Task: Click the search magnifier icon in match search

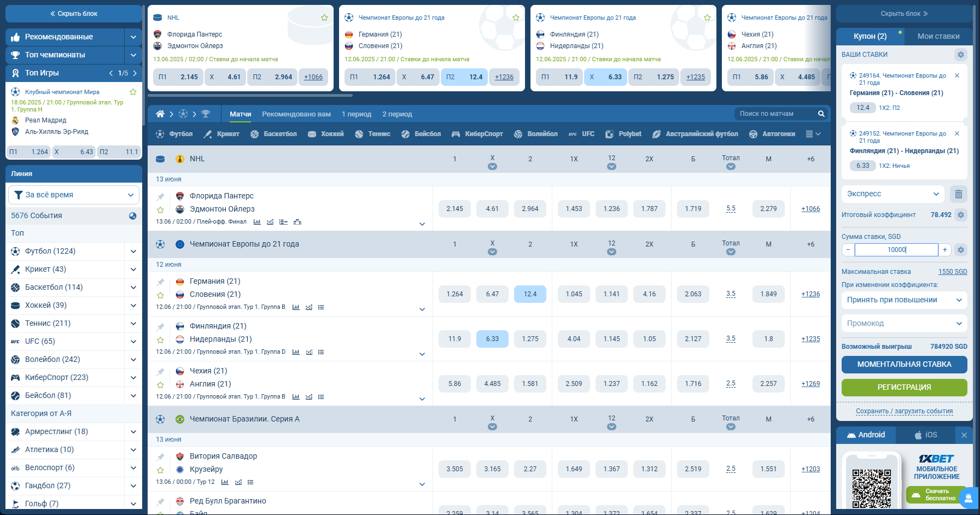Action: pos(821,114)
